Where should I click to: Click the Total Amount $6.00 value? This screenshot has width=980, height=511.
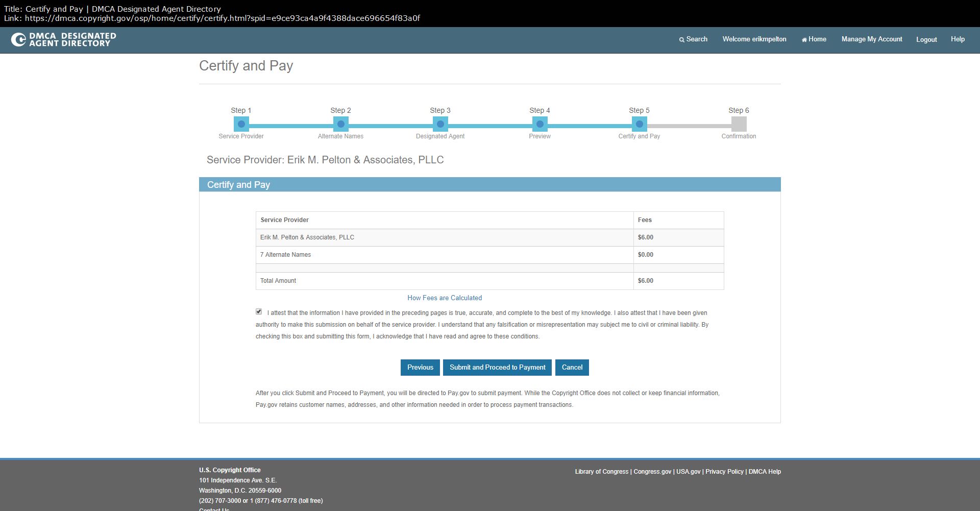(x=646, y=281)
